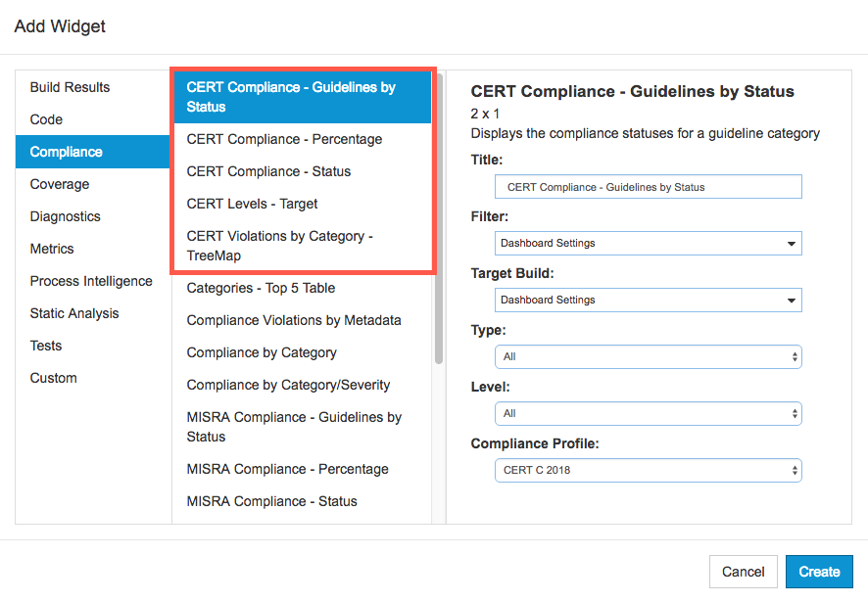This screenshot has width=868, height=603.
Task: Click the Cancel button
Action: tap(743, 572)
